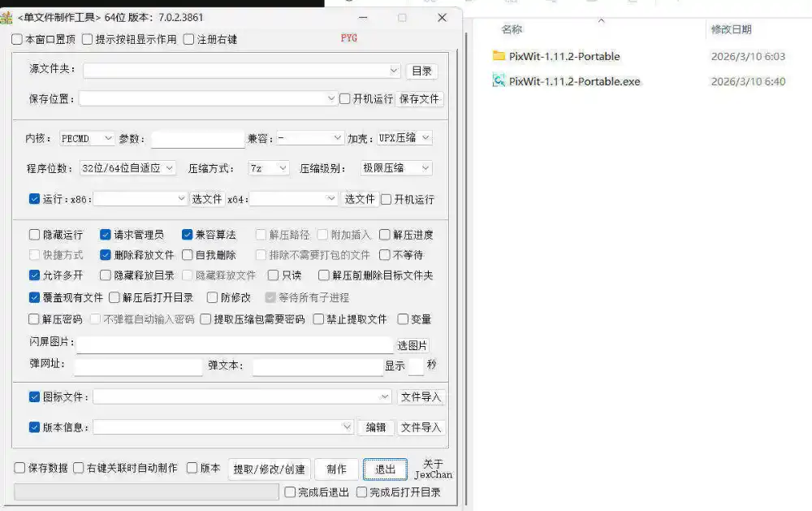
Task: Sort by 修改日期 column in file explorer
Action: (x=732, y=29)
